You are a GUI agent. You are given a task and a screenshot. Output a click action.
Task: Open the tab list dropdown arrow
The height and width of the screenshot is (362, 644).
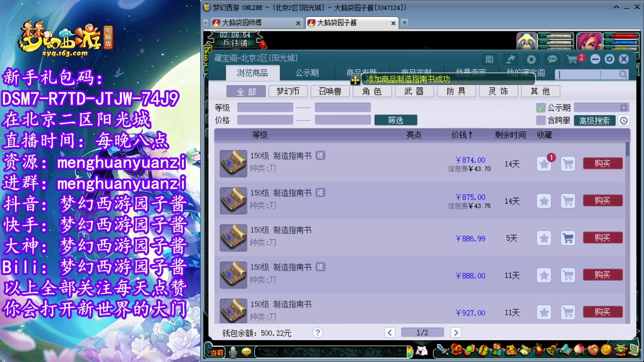pos(206,23)
